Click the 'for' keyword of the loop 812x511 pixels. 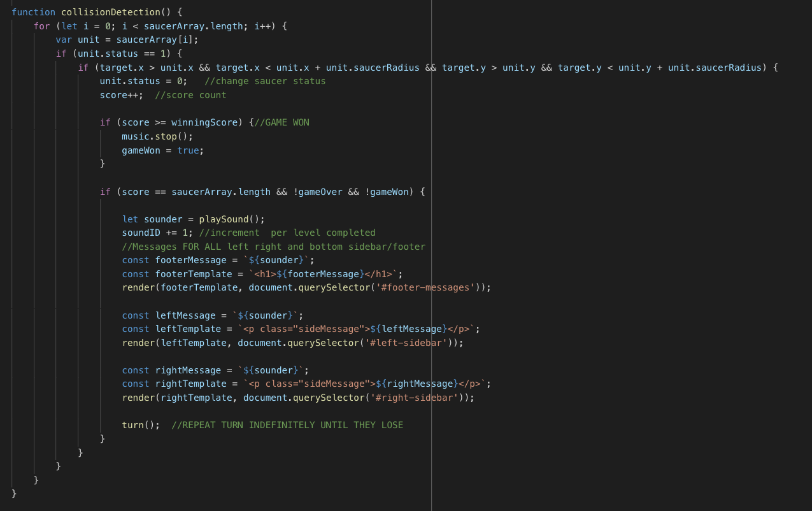[x=42, y=26]
